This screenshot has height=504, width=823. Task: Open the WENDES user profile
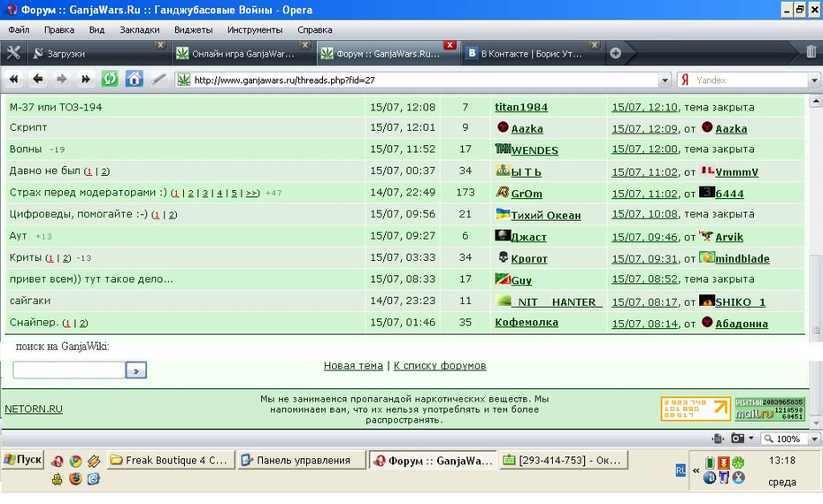535,150
